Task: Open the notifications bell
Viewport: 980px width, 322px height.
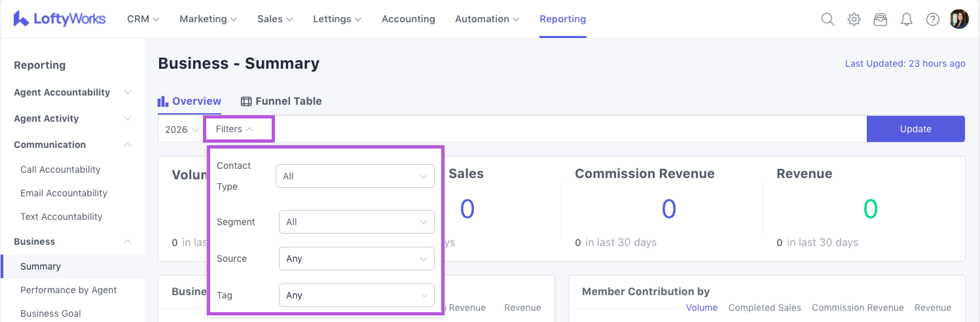Action: pos(906,19)
